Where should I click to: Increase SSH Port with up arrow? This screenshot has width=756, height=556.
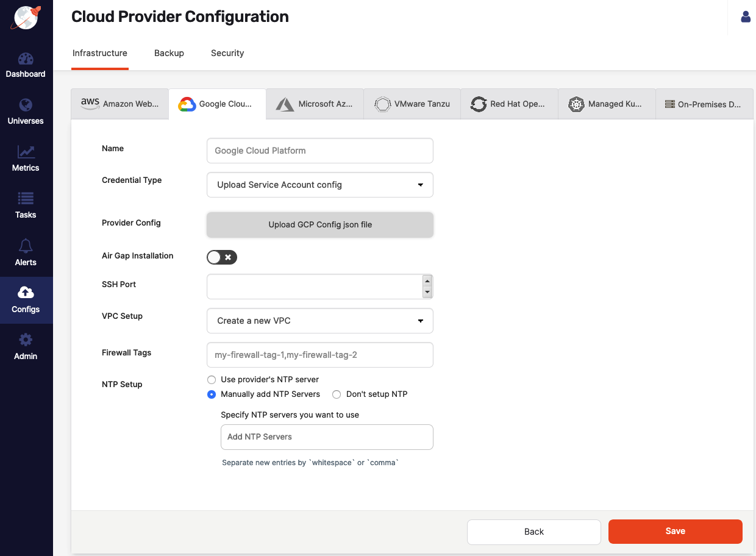(427, 281)
